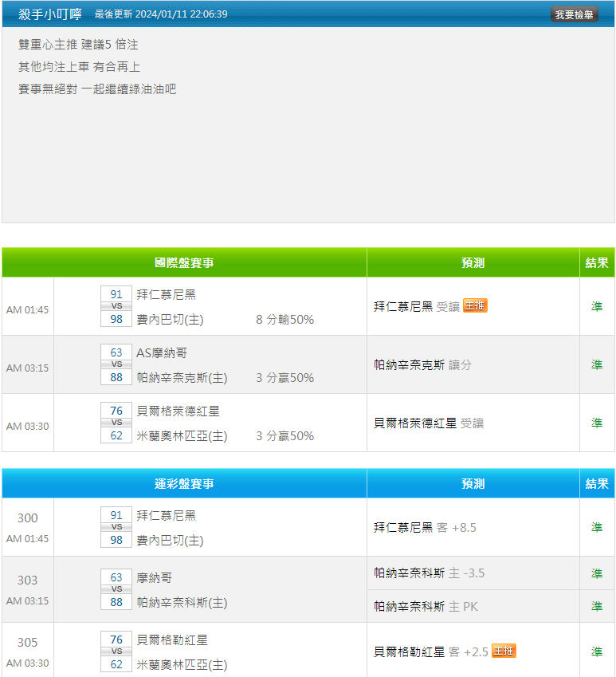Click the note line 其他均注上車 有合再上
The height and width of the screenshot is (677, 616).
[x=79, y=67]
